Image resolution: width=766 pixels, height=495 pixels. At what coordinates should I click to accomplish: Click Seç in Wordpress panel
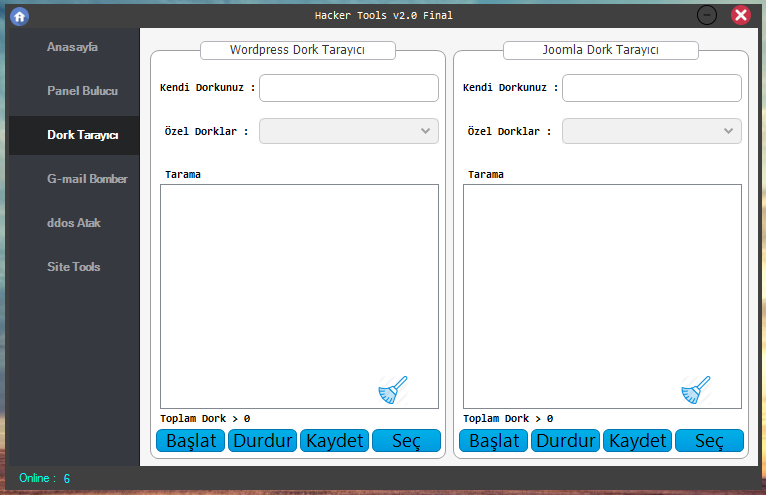click(406, 441)
